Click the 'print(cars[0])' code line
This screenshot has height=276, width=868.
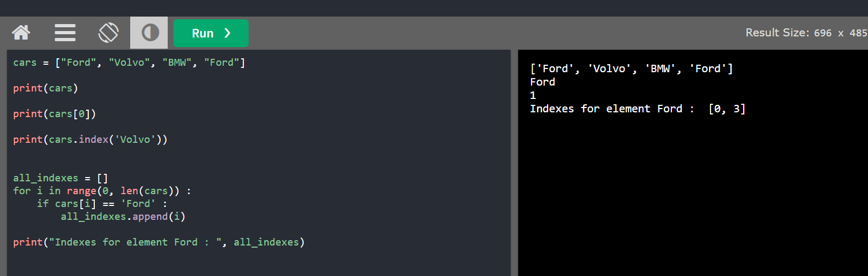tap(55, 114)
